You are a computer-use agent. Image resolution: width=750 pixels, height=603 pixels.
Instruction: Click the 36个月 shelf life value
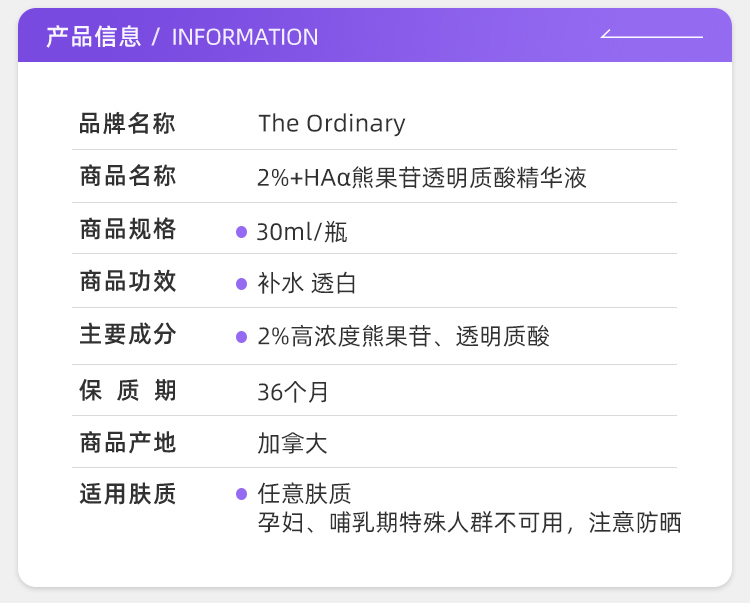point(293,392)
